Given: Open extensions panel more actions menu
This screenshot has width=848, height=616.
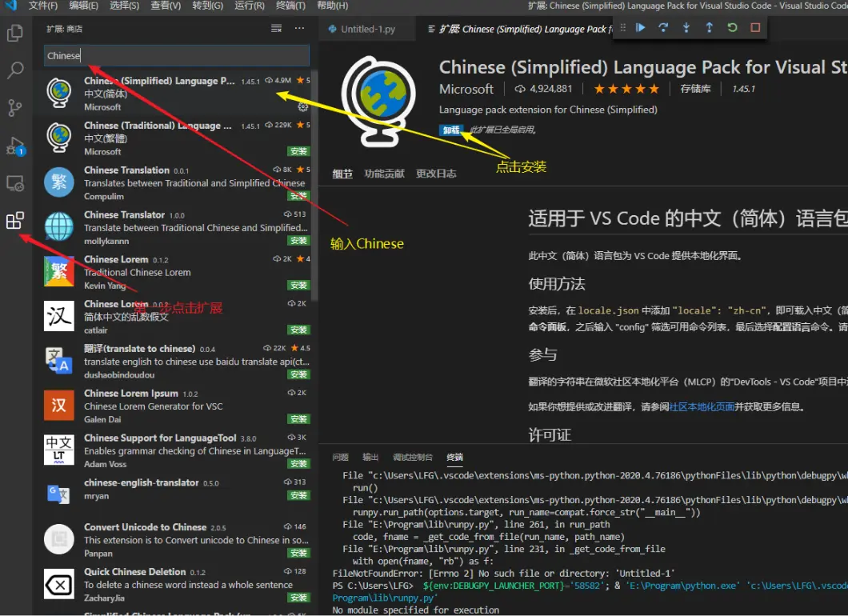Looking at the screenshot, I should coord(299,28).
